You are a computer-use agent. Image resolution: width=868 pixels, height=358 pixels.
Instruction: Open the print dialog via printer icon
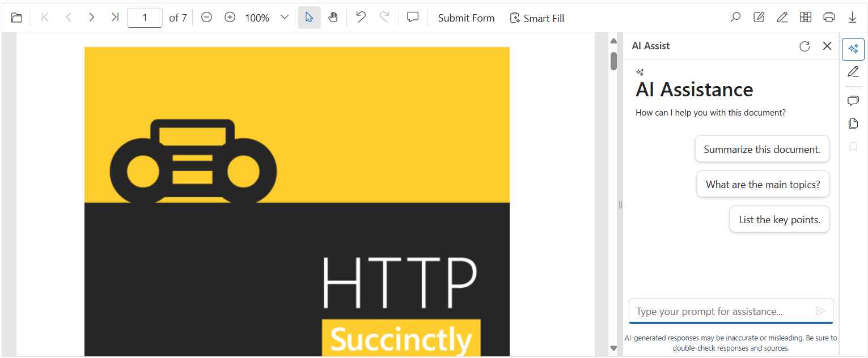(x=829, y=17)
